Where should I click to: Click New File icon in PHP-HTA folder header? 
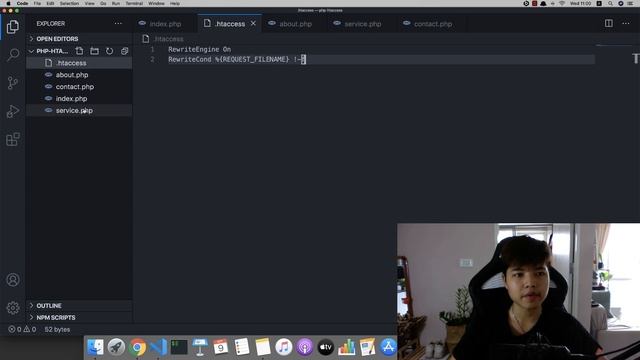click(x=79, y=51)
